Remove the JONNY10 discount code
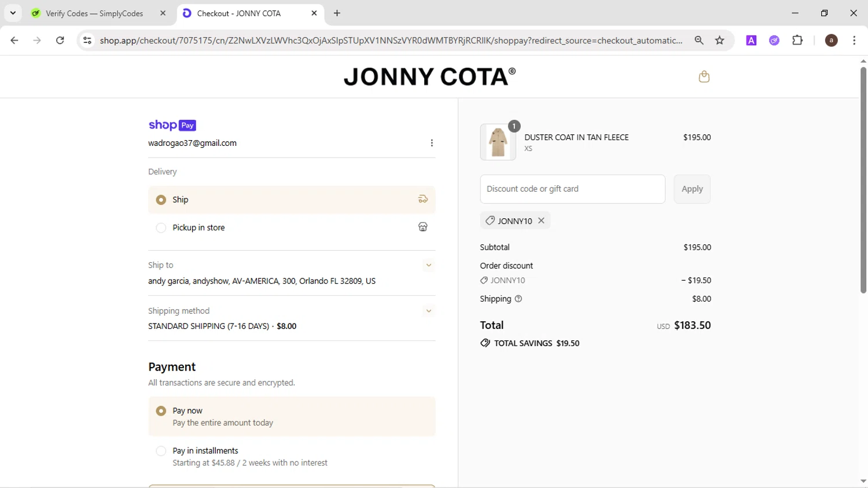The image size is (868, 488). coord(541,221)
